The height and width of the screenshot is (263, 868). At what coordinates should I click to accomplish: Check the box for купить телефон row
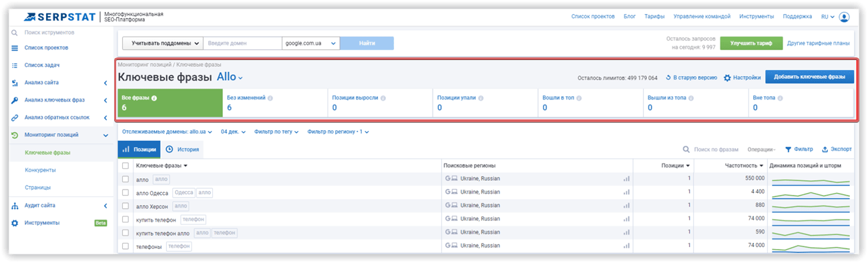[x=126, y=219]
